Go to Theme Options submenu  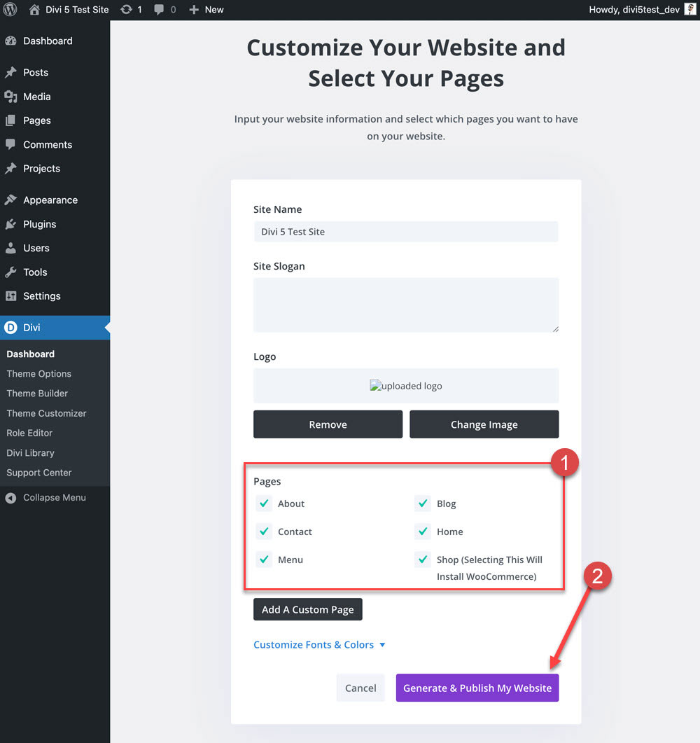38,373
